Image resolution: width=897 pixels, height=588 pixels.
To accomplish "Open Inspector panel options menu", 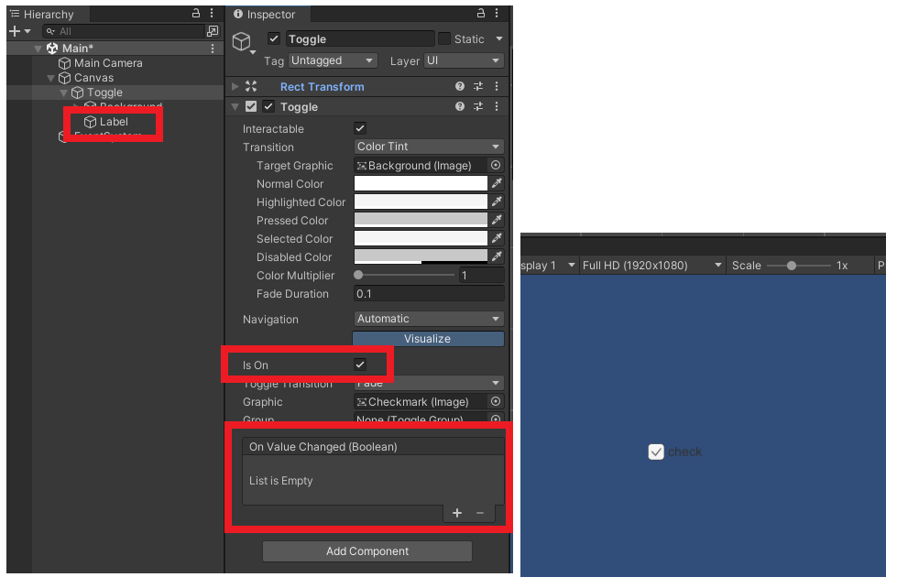I will pyautogui.click(x=497, y=13).
